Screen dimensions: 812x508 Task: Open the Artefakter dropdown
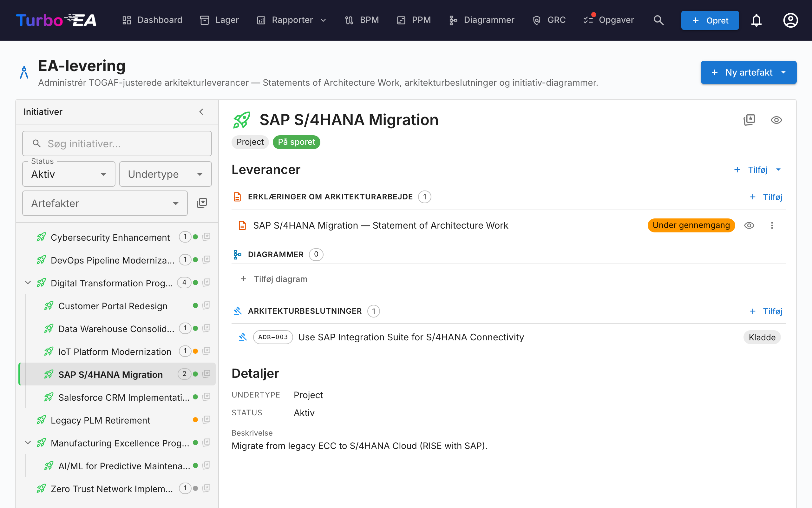(x=105, y=203)
